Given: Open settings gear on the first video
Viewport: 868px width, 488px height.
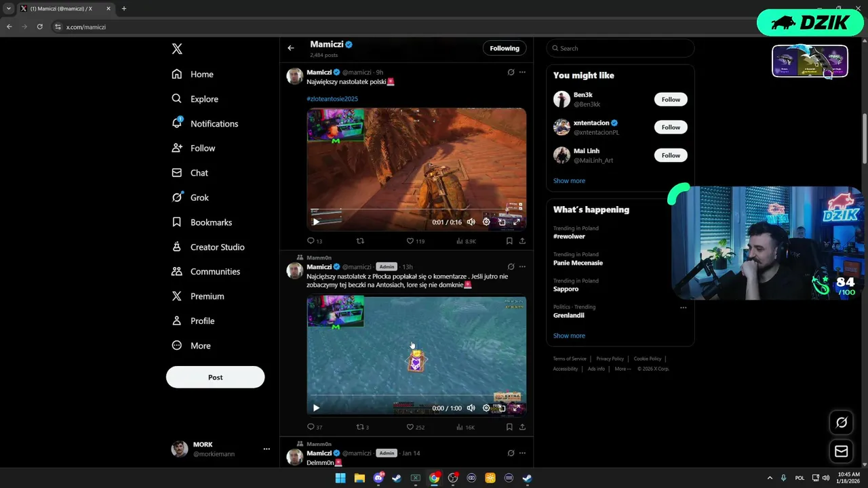Looking at the screenshot, I should pos(486,222).
